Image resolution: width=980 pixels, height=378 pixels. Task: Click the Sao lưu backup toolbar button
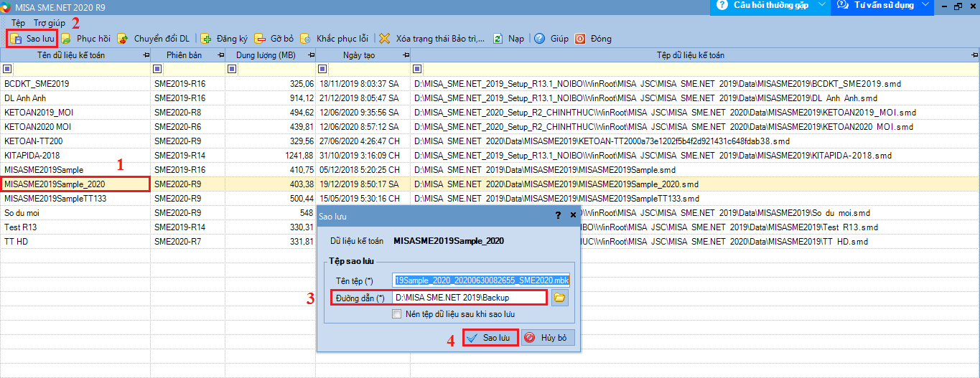tap(32, 39)
